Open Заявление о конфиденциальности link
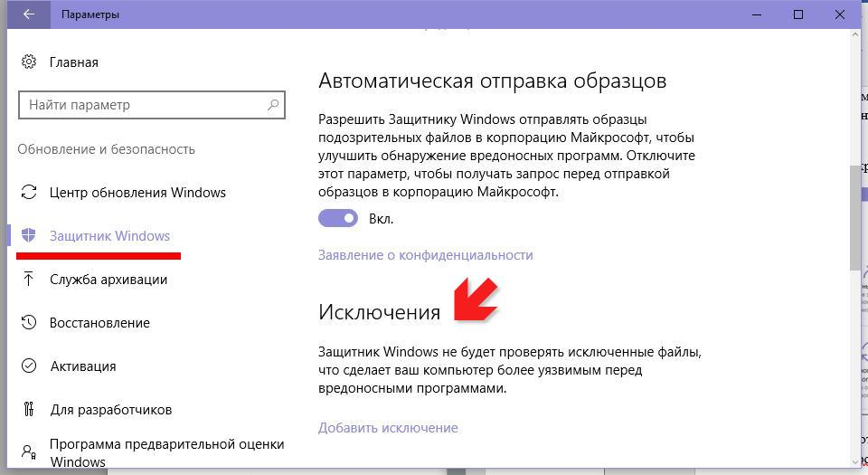 (425, 255)
